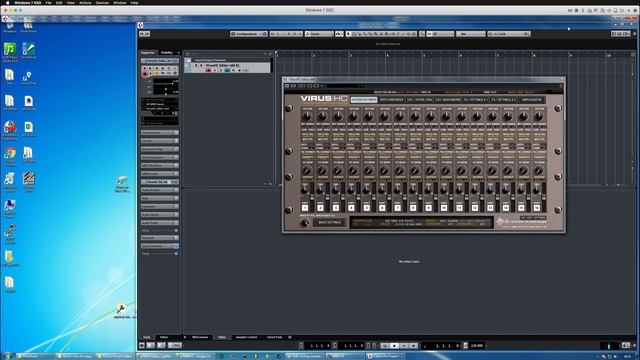Activate the Cycle button in the transport bar
Viewport: 640px width, 360px height.
click(x=385, y=346)
